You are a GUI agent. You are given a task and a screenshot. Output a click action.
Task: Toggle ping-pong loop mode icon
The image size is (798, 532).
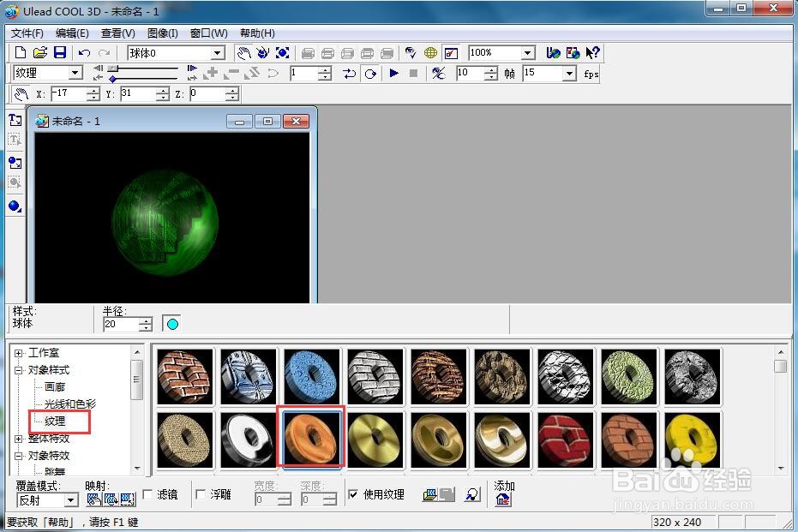[349, 74]
